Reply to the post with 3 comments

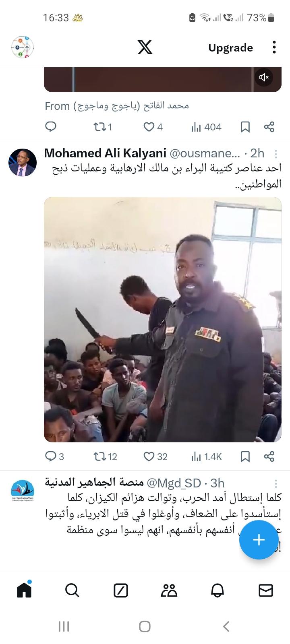click(54, 456)
